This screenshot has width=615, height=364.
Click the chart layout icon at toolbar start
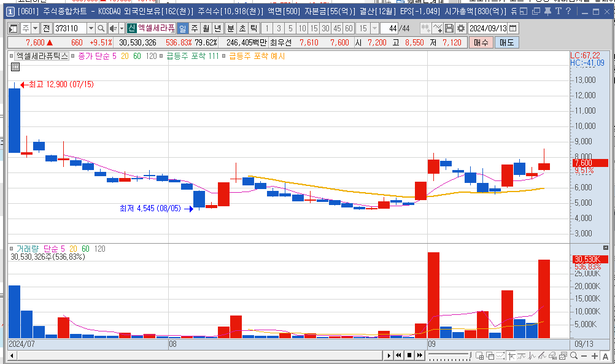[x=14, y=28]
